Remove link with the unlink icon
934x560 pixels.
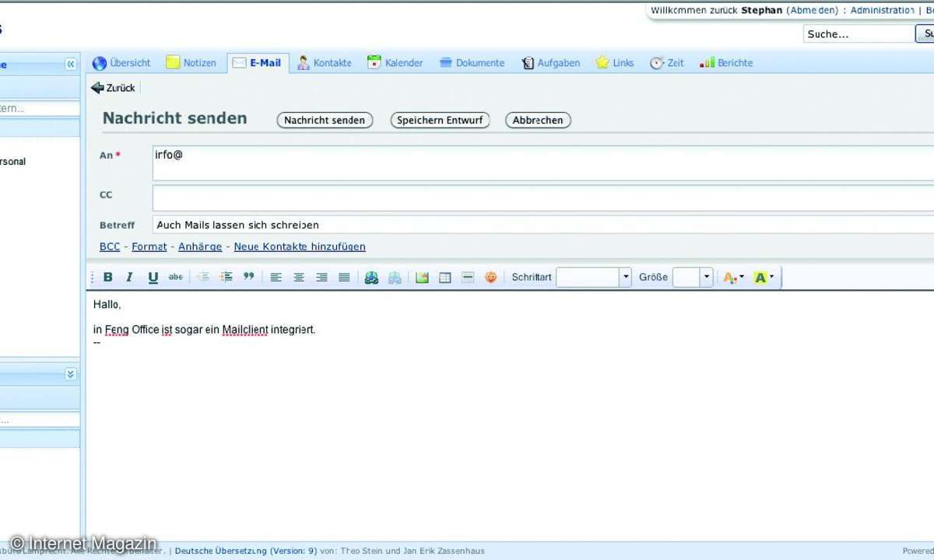[395, 277]
